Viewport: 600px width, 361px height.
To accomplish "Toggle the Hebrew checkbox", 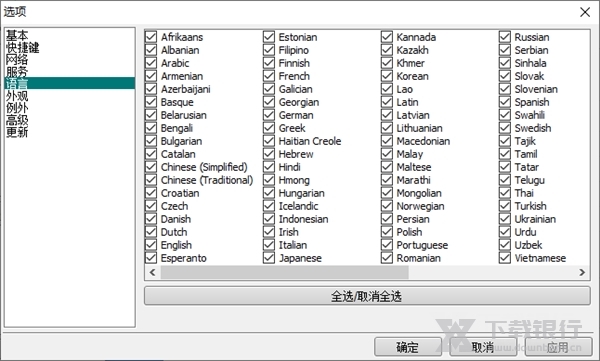I will [269, 154].
